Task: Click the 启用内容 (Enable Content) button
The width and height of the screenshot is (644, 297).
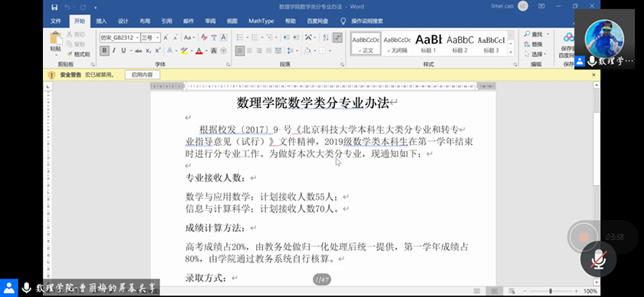Action: pyautogui.click(x=142, y=75)
